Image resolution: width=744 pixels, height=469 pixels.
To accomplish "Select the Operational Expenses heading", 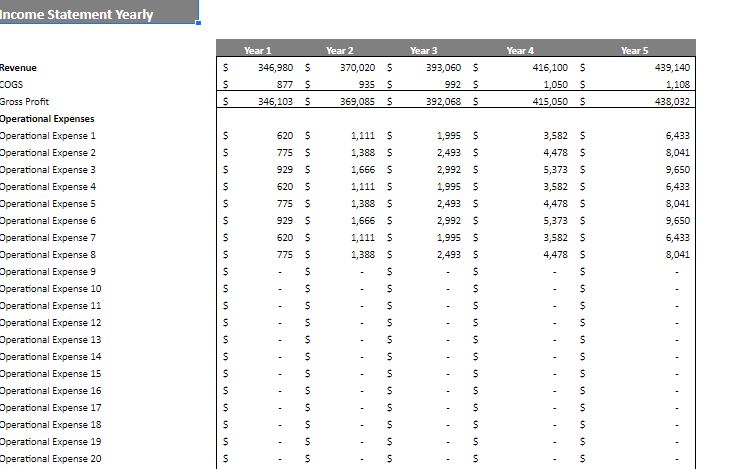I will click(47, 119).
